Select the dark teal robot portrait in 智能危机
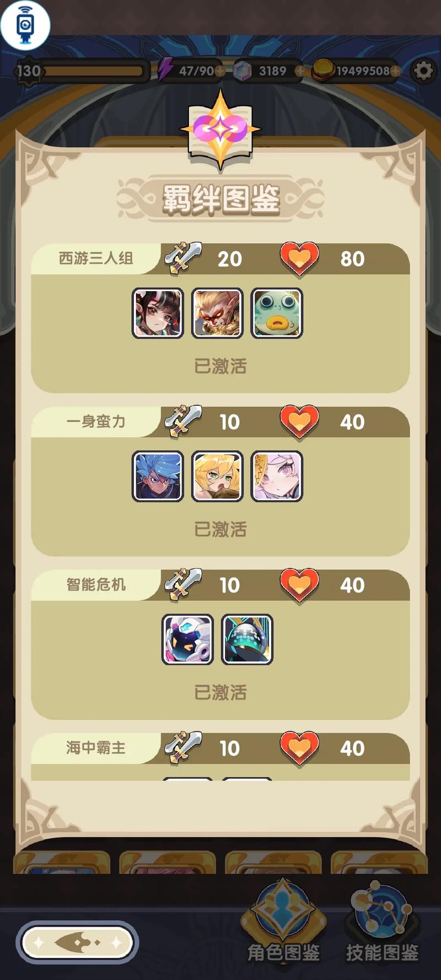441x980 pixels. point(247,639)
